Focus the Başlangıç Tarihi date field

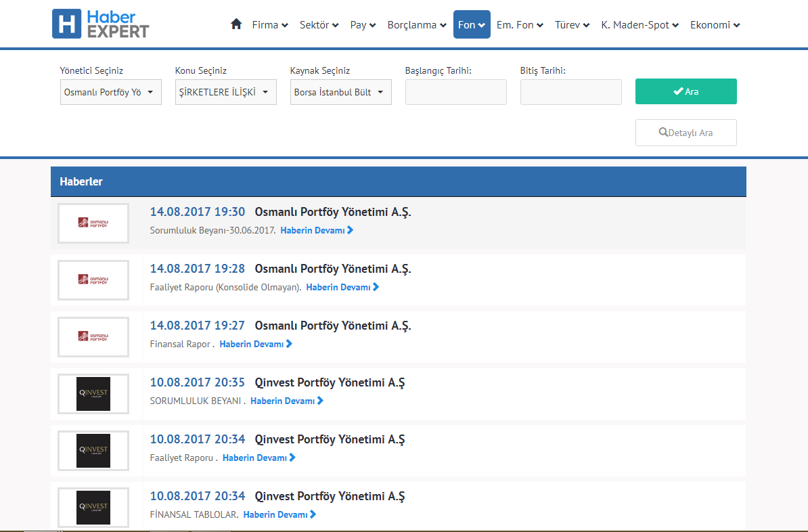pos(456,92)
